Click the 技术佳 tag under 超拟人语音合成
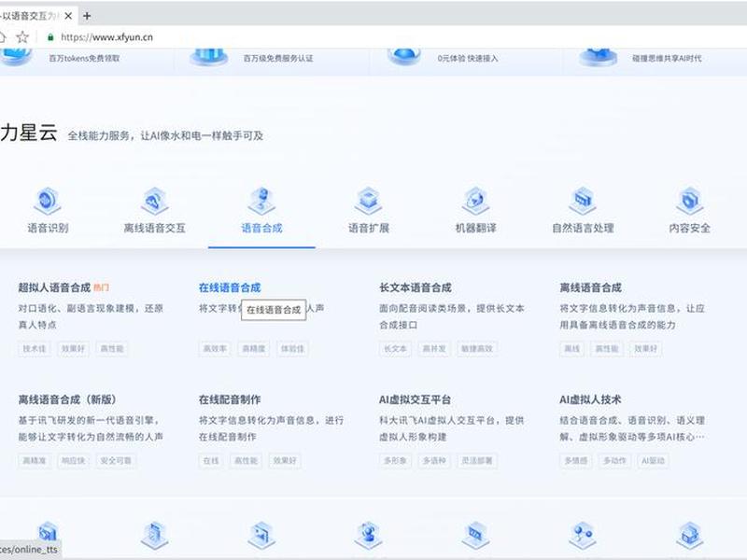Image resolution: width=747 pixels, height=560 pixels. pyautogui.click(x=35, y=348)
